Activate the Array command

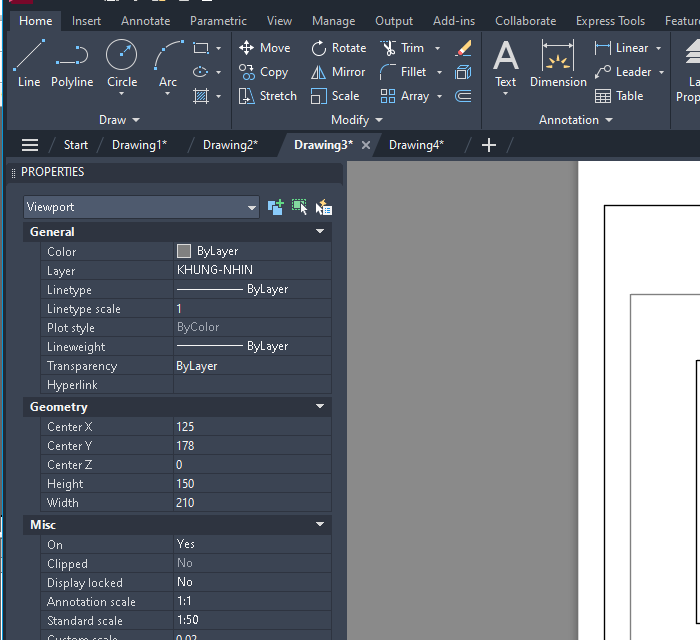(x=404, y=96)
